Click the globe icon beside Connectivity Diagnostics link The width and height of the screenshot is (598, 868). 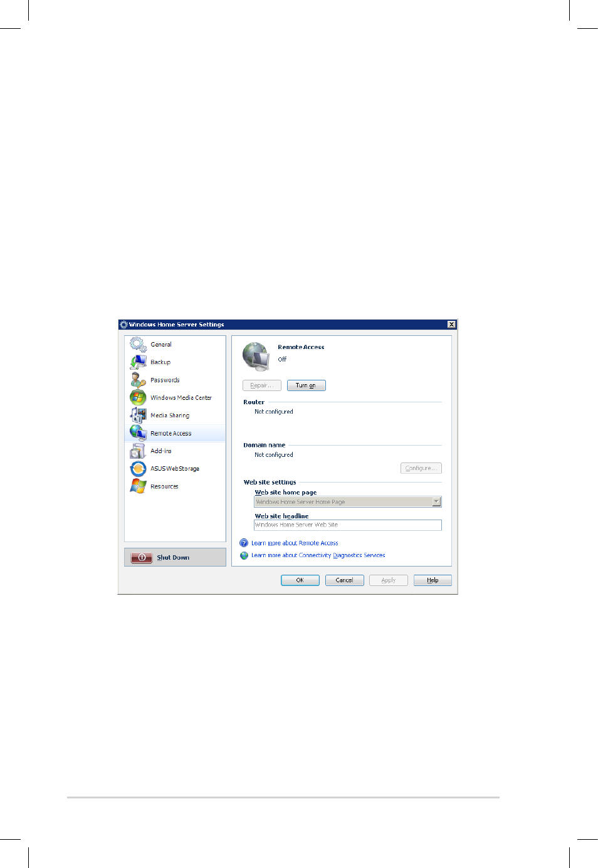(244, 555)
